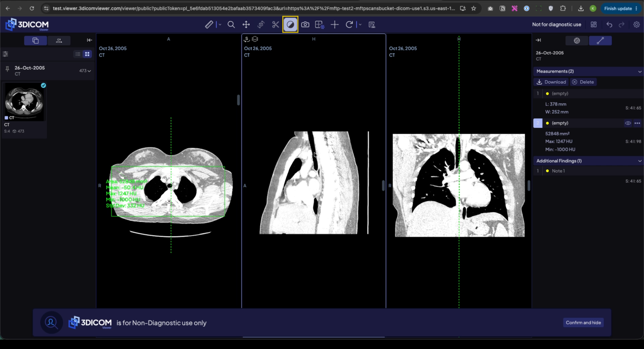The height and width of the screenshot is (349, 644).
Task: Click yellow color dot of measurement 2
Action: pyautogui.click(x=547, y=123)
